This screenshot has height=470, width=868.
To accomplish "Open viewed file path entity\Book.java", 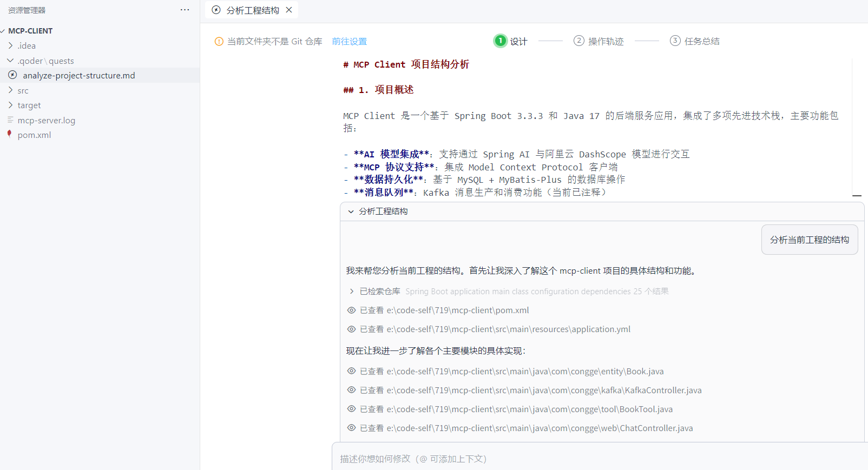I will (x=525, y=372).
